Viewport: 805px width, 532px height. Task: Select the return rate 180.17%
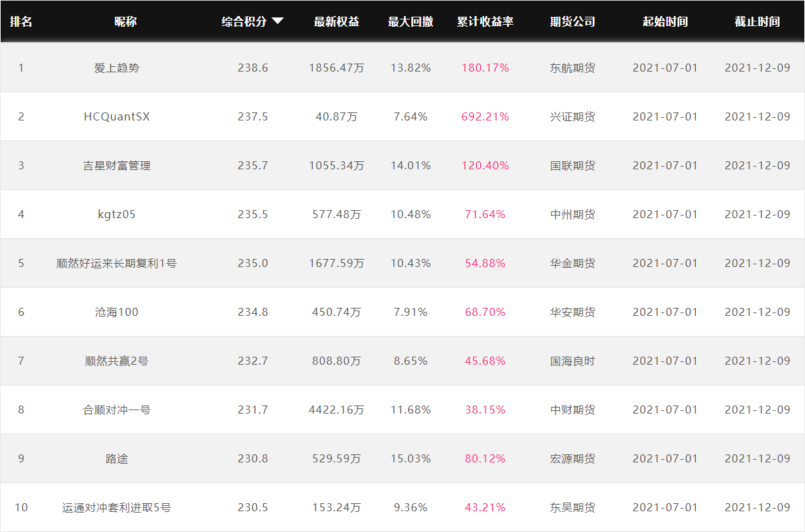[486, 68]
